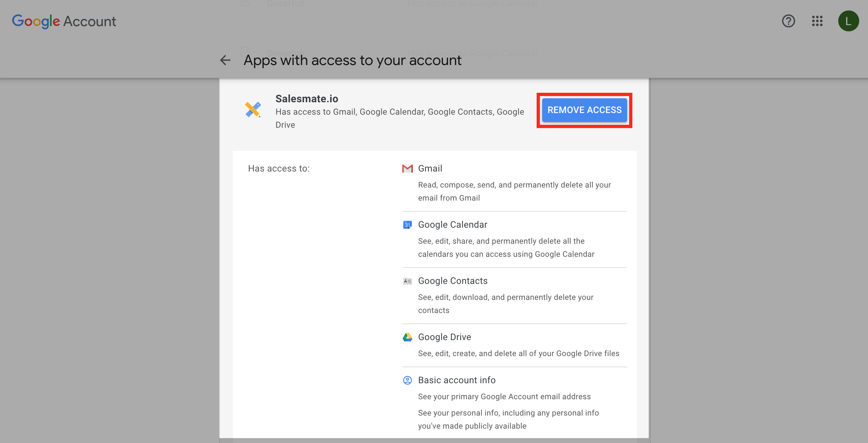Click the 'Has access to:' label
Screen dimensions: 868x443
click(279, 169)
